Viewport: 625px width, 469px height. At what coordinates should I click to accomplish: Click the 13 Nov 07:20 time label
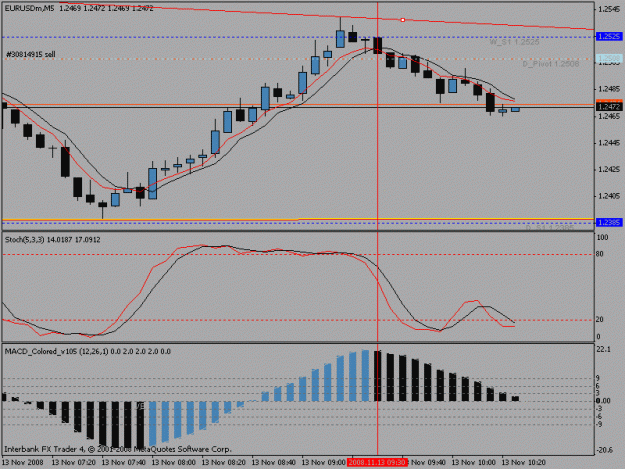point(74,463)
